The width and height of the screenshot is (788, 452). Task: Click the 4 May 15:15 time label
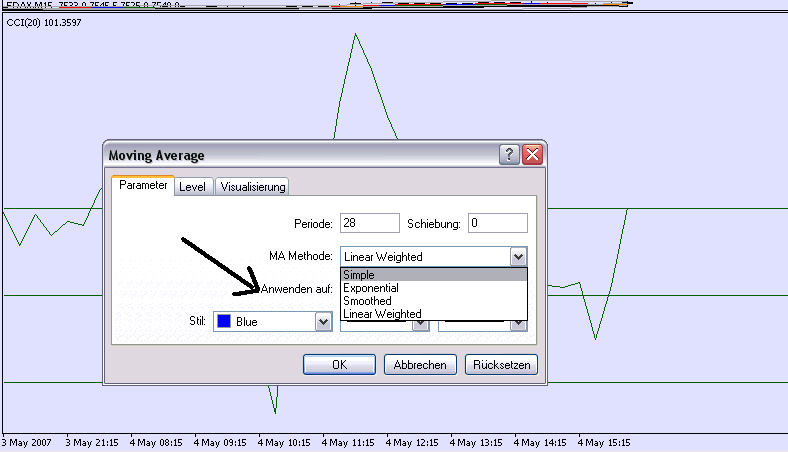(604, 443)
